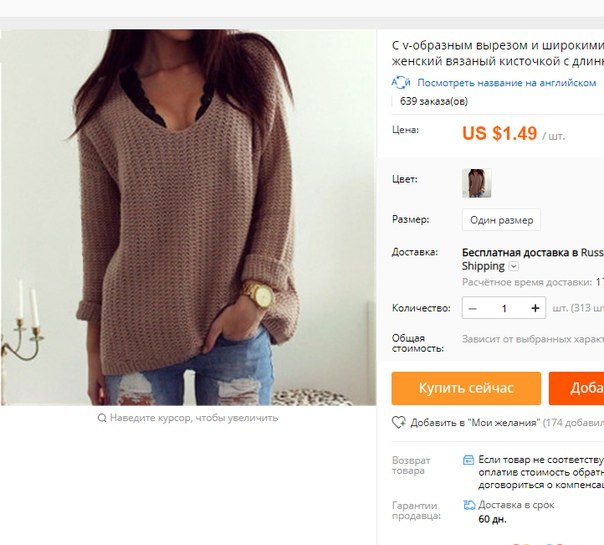Click the Наведите курсор, чтобы увеличить caption
604x545 pixels.
click(x=194, y=418)
